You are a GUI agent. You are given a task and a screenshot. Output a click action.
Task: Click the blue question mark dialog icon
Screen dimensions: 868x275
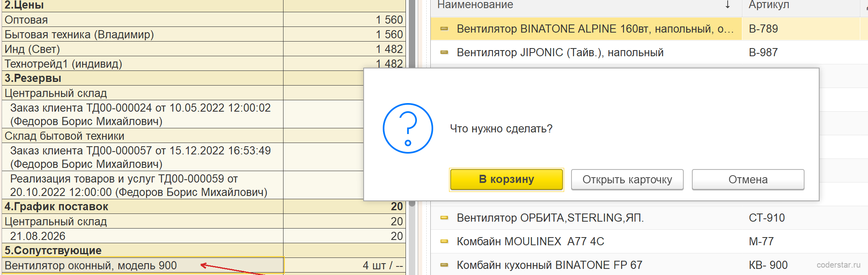point(408,128)
